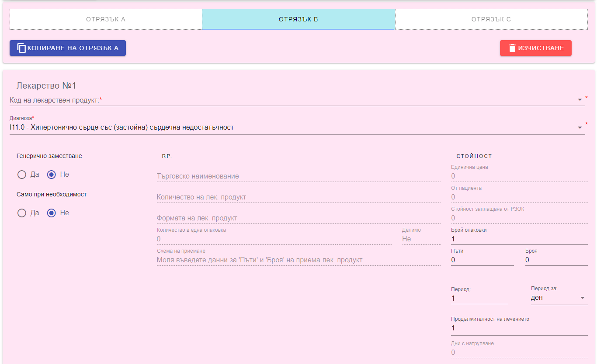Click the copy icon on Копиране button

click(x=21, y=48)
